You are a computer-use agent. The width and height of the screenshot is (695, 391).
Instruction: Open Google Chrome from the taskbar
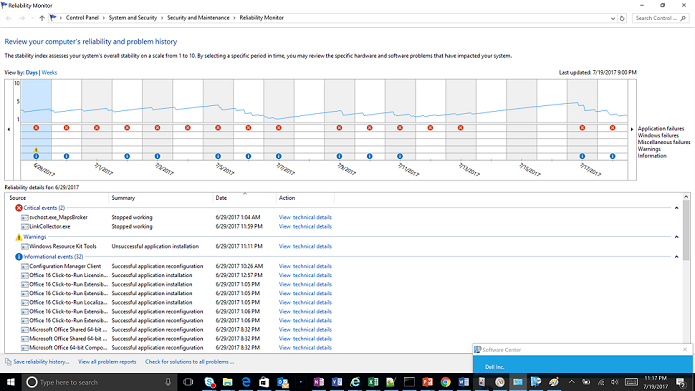[445, 382]
